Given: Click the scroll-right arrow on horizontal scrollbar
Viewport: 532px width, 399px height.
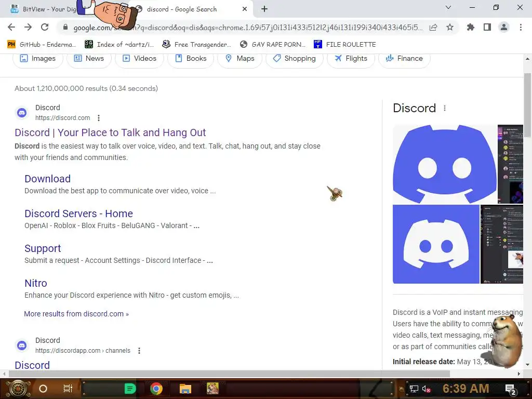Looking at the screenshot, I should (x=519, y=374).
